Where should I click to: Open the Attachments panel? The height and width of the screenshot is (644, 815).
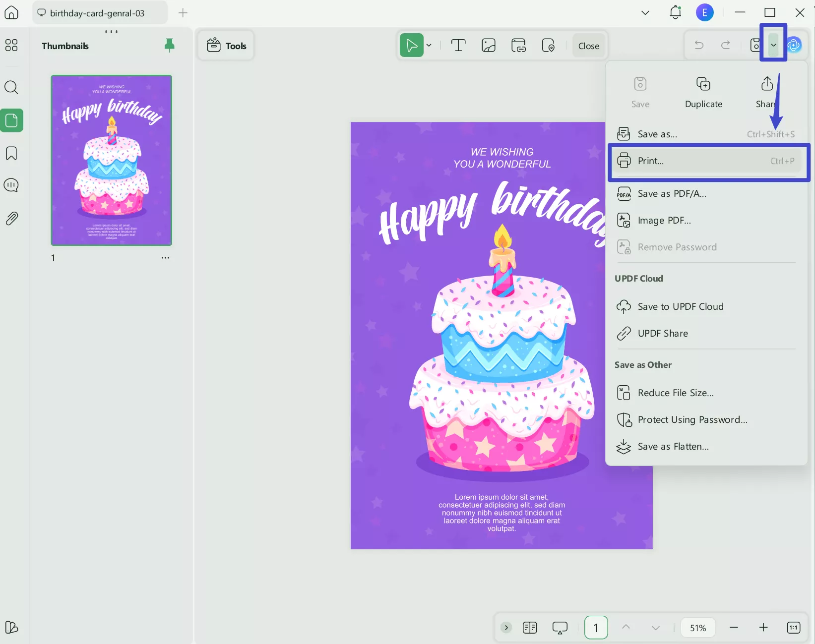point(11,218)
